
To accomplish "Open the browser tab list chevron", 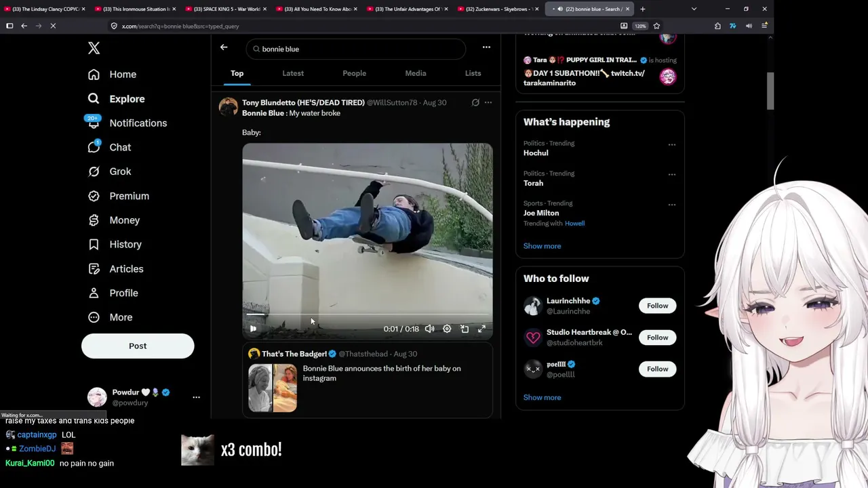I will [x=694, y=9].
